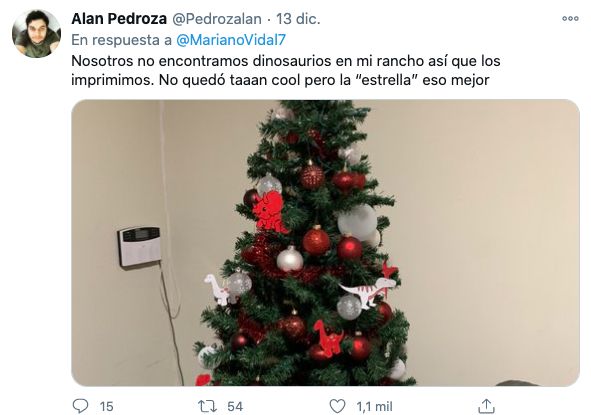Open the @Pedrozalan handle link
The image size is (591, 415).
coord(217,19)
